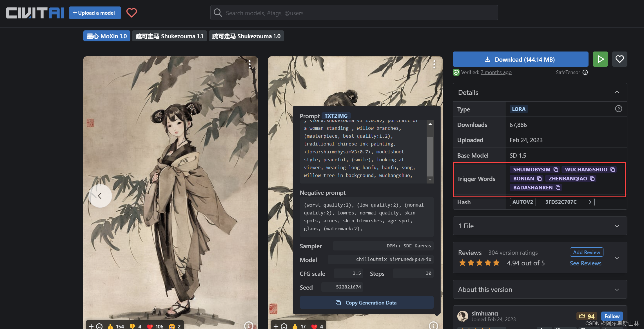
Task: Copy the WUCHANGSHUO trigger word
Action: [x=612, y=169]
